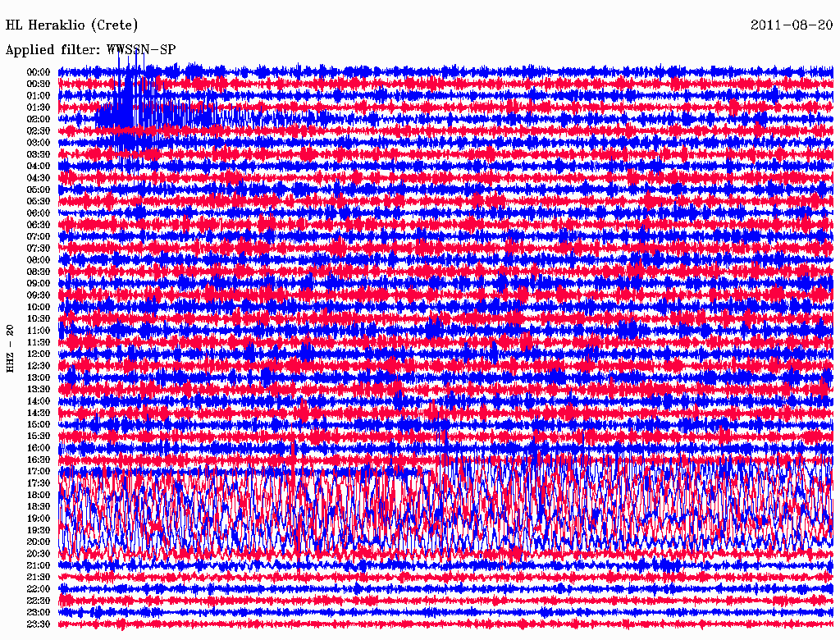Select the 02:30 time label
This screenshot has height=640, width=840.
(39, 130)
